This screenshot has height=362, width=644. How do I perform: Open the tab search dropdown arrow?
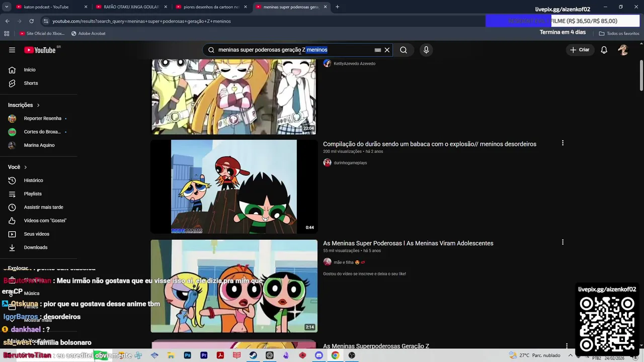click(7, 7)
